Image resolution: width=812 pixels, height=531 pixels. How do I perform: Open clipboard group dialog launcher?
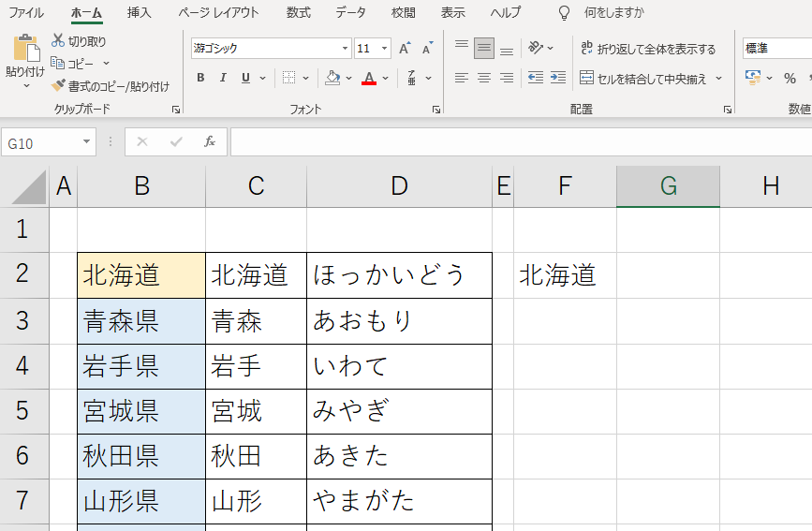[x=176, y=110]
